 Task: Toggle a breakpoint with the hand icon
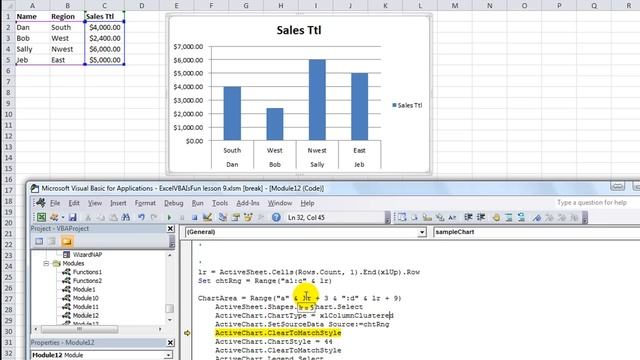pos(496,218)
